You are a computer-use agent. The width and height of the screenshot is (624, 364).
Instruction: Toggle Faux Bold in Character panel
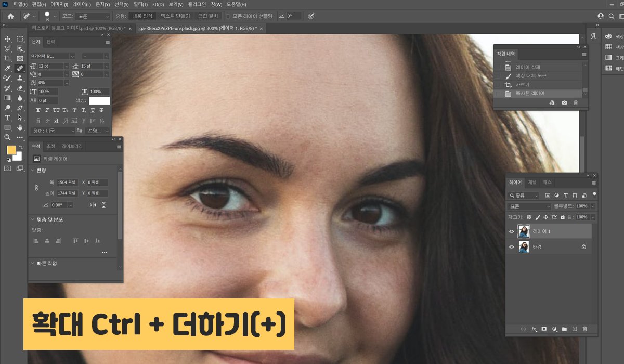[x=38, y=110]
